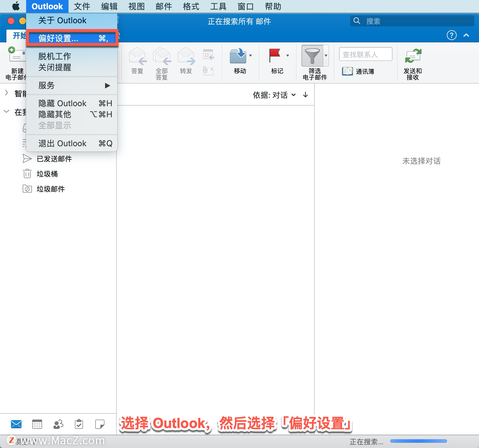Open the 帮助 menu
The width and height of the screenshot is (479, 448).
[273, 6]
